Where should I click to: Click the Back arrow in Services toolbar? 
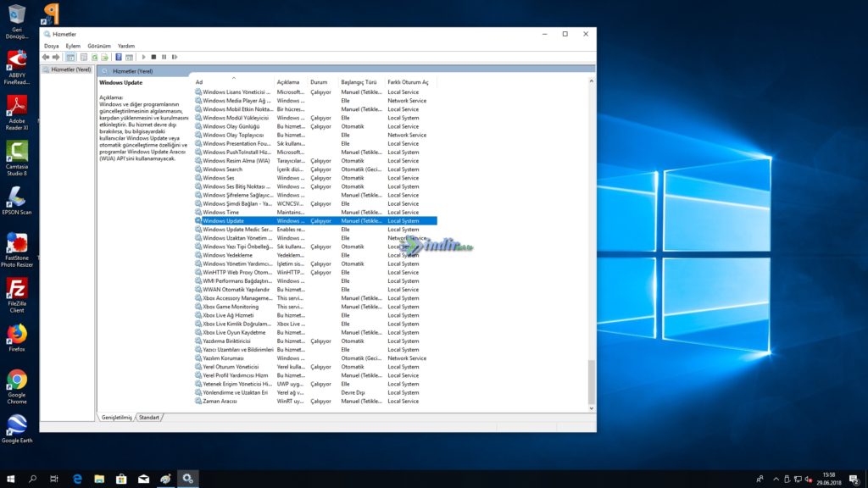click(x=46, y=57)
